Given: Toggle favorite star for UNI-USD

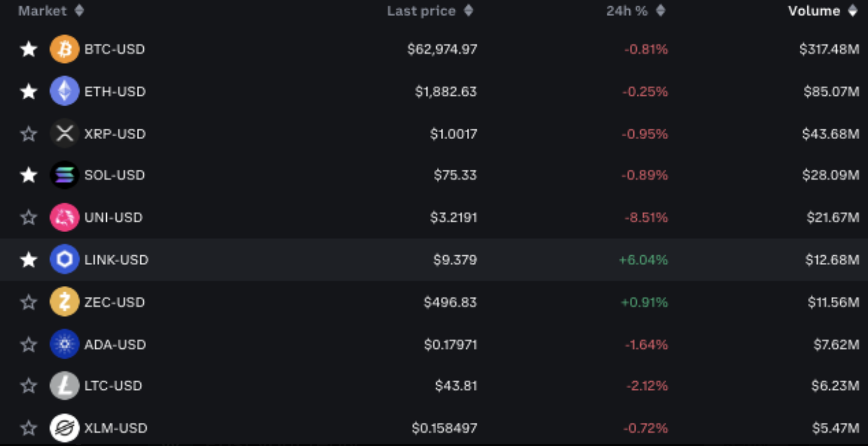Looking at the screenshot, I should point(28,217).
